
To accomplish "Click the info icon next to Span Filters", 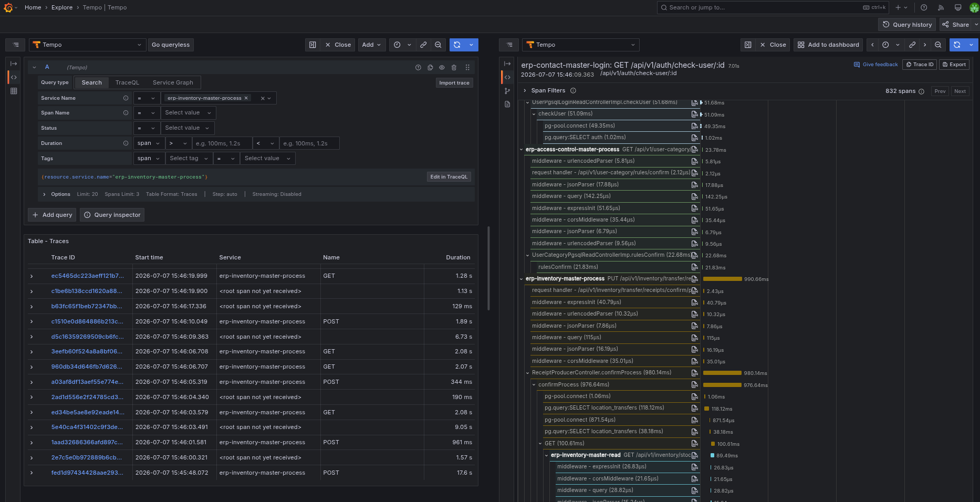I will tap(573, 91).
